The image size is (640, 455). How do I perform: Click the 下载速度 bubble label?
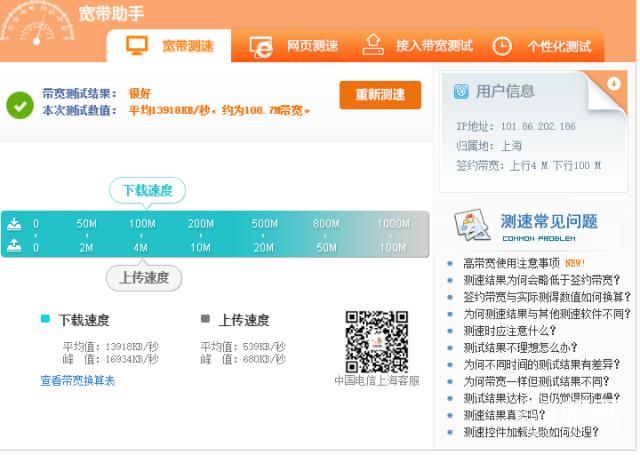(147, 191)
